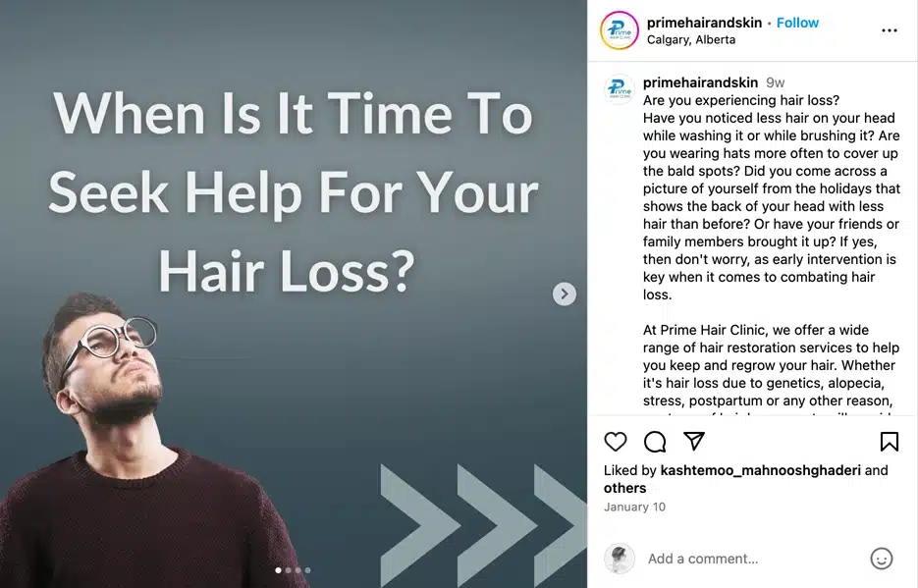Advance to next carousel slide arrow
Screen dimensions: 918x588
pos(565,294)
